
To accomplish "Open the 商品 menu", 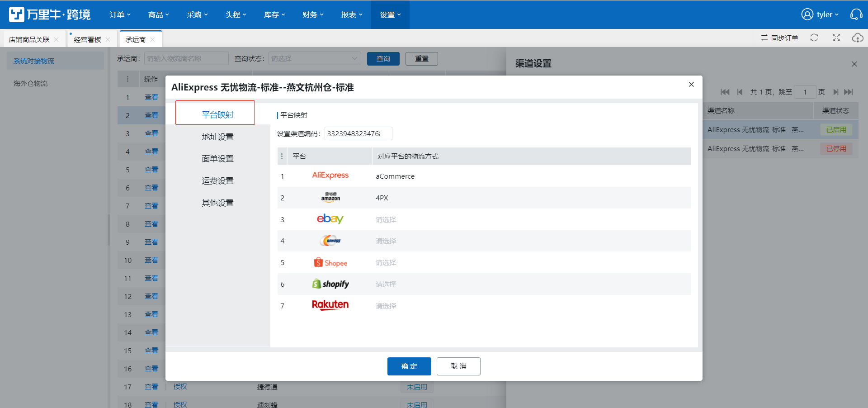I will click(158, 14).
